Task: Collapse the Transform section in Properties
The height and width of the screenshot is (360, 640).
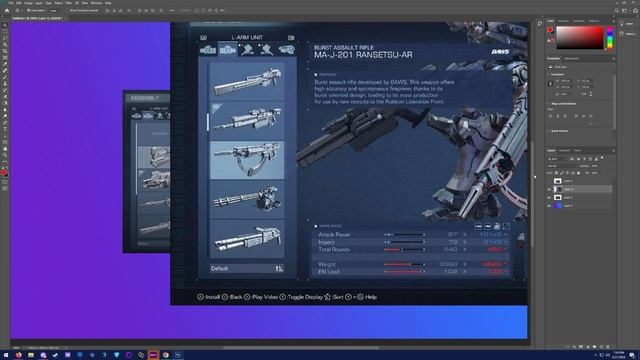Action: tap(548, 74)
